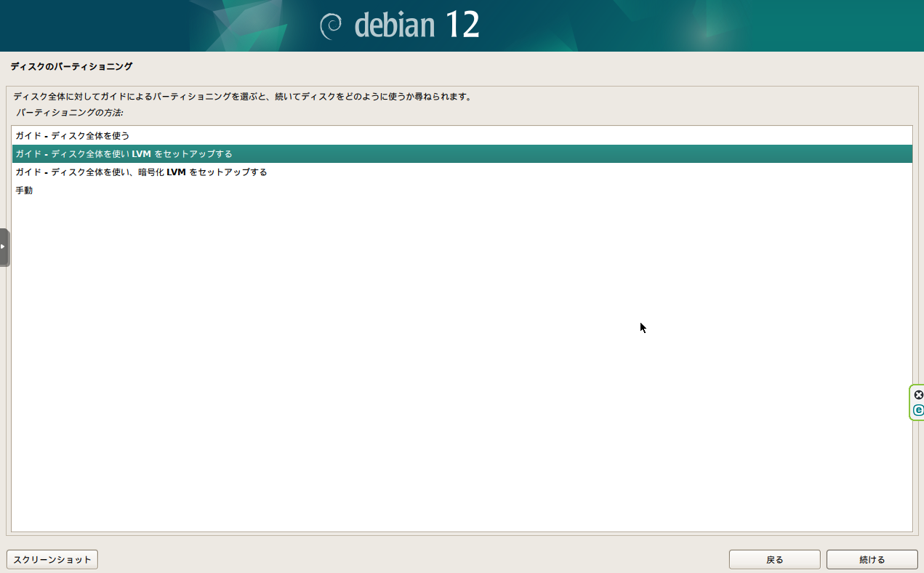Click the "12" version number in banner
This screenshot has width=924, height=573.
point(462,25)
